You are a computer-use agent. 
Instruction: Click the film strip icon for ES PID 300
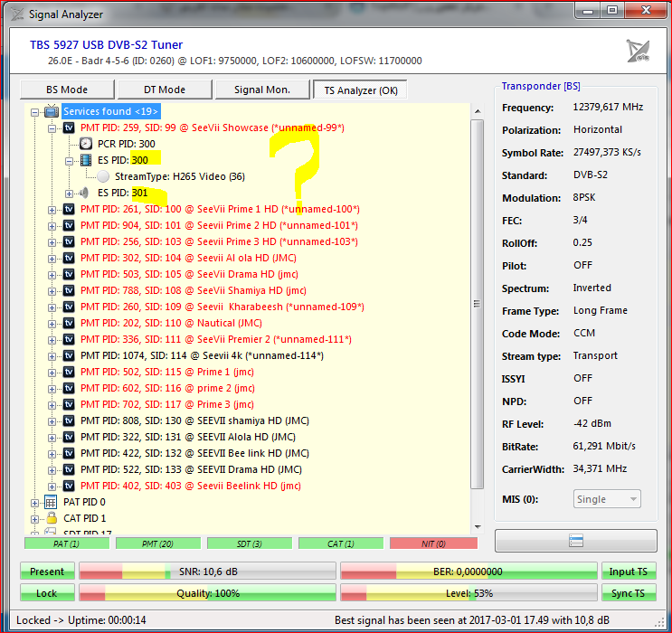point(86,160)
